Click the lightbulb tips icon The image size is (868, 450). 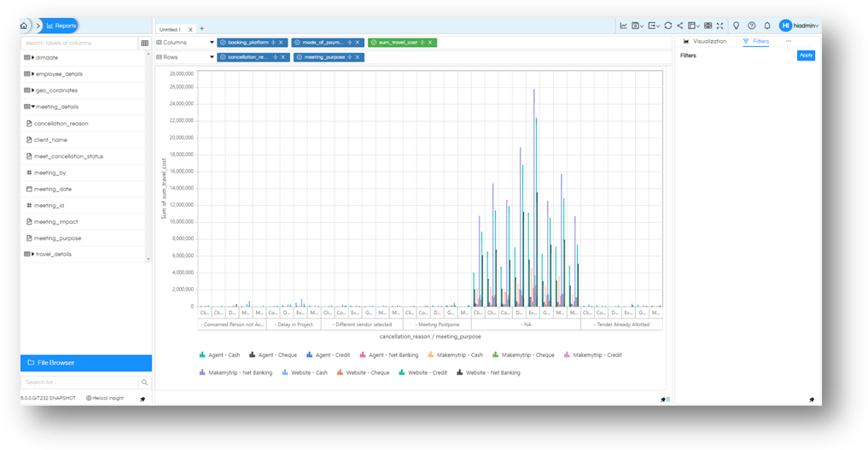737,26
